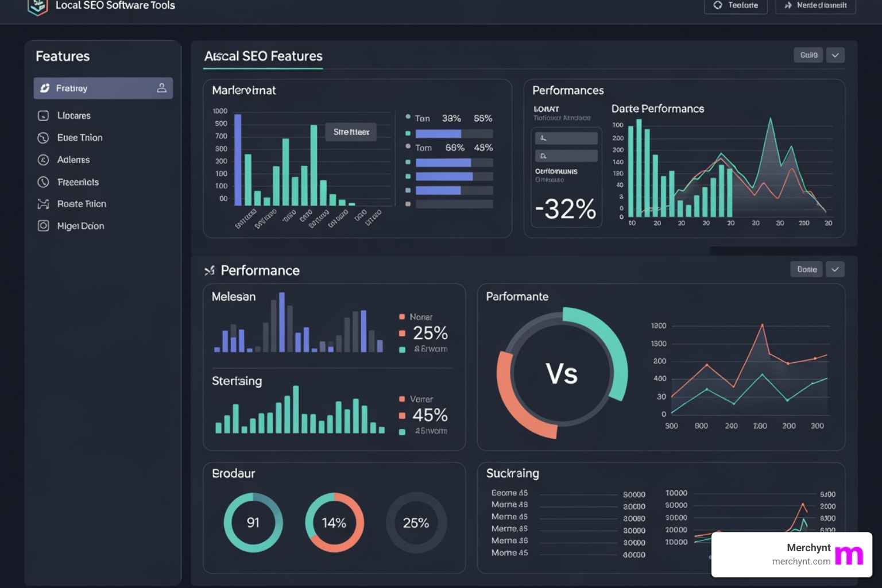This screenshot has width=882, height=588.
Task: Open the Bonte dropdown in Performance header
Action: pos(806,269)
